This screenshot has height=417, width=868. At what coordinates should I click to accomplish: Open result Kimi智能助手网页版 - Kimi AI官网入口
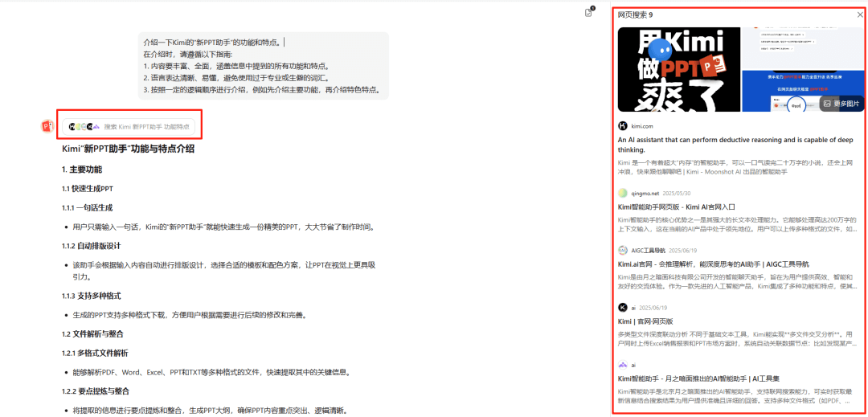pos(676,206)
